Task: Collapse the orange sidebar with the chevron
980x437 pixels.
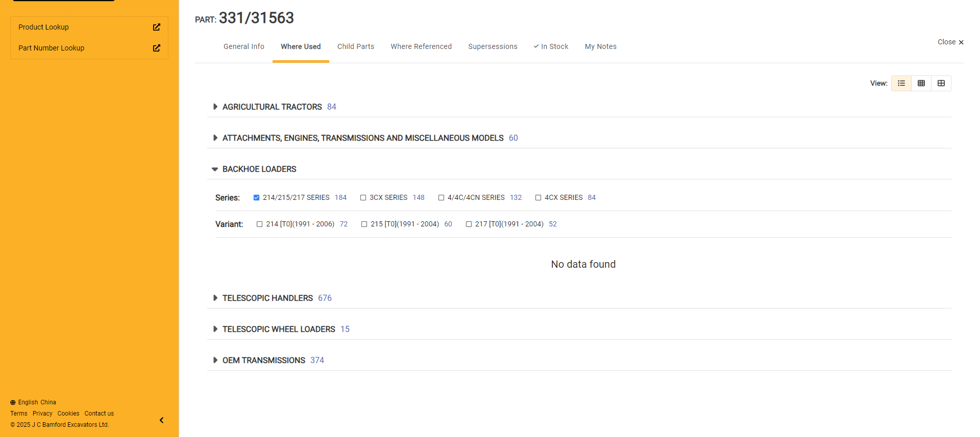Action: pyautogui.click(x=162, y=420)
